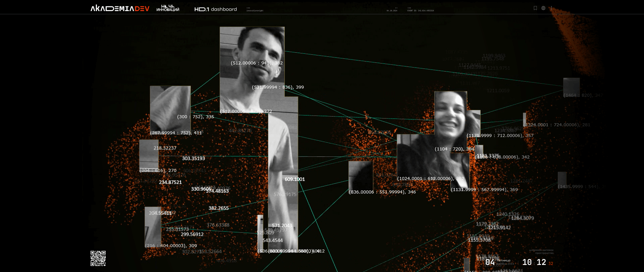This screenshot has width=644, height=272.
Task: Open the globe language icon
Action: (x=543, y=8)
